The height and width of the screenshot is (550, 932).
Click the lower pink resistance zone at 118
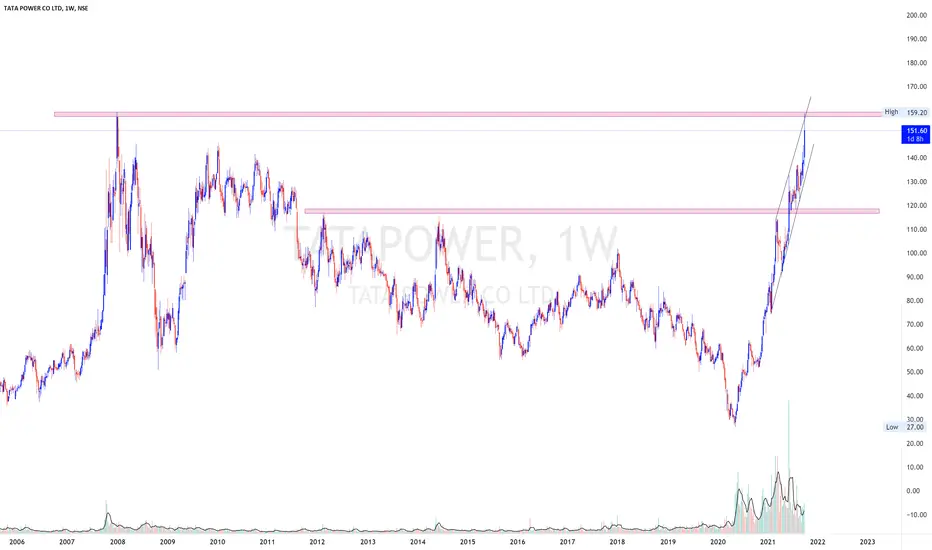coord(591,210)
